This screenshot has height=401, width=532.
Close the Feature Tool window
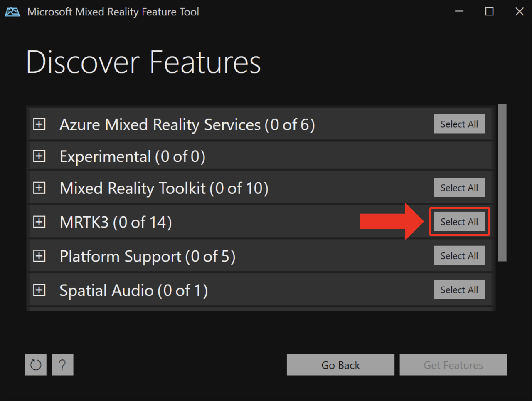coord(520,12)
